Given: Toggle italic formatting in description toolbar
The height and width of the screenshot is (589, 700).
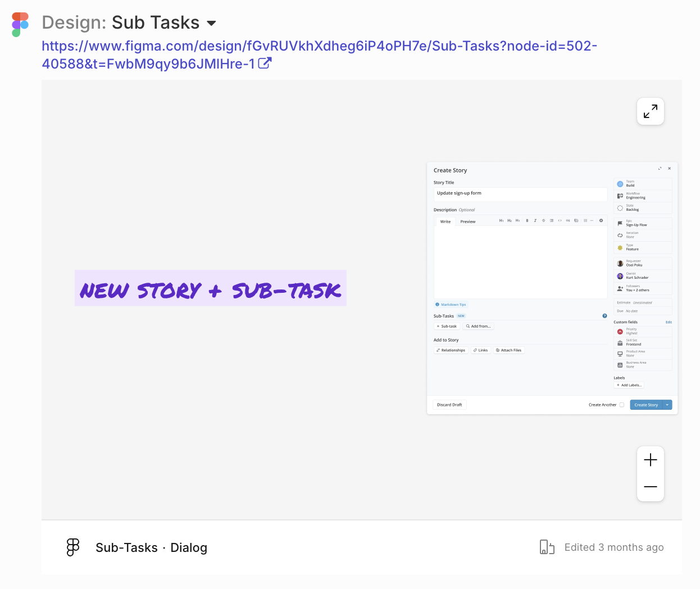Looking at the screenshot, I should [535, 220].
